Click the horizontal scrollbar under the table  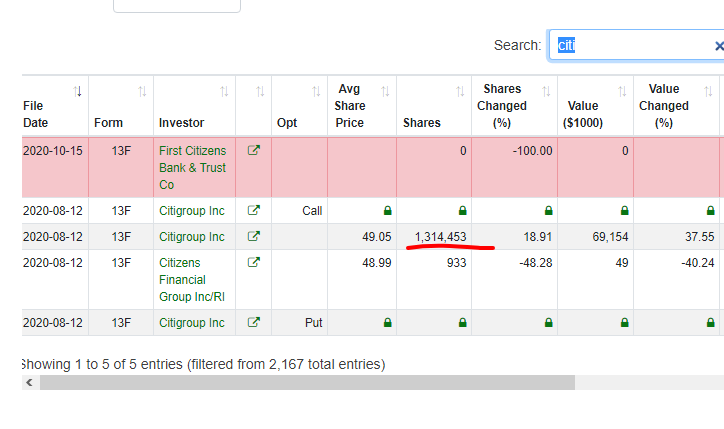[300, 382]
